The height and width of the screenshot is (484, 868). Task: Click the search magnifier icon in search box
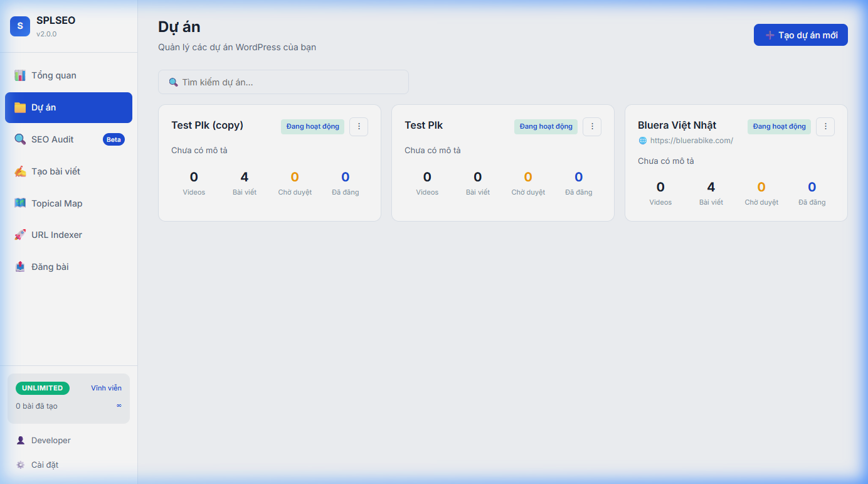coord(174,82)
